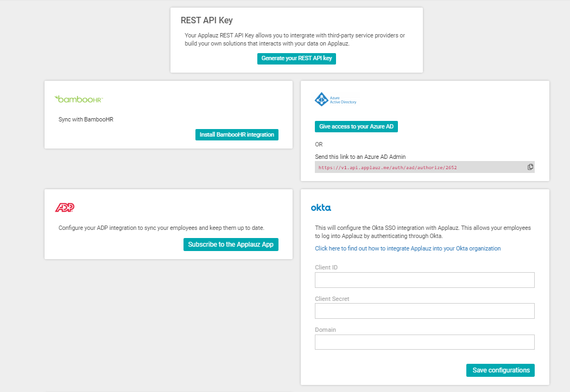Click the Azure Active Directory logo

(x=335, y=99)
